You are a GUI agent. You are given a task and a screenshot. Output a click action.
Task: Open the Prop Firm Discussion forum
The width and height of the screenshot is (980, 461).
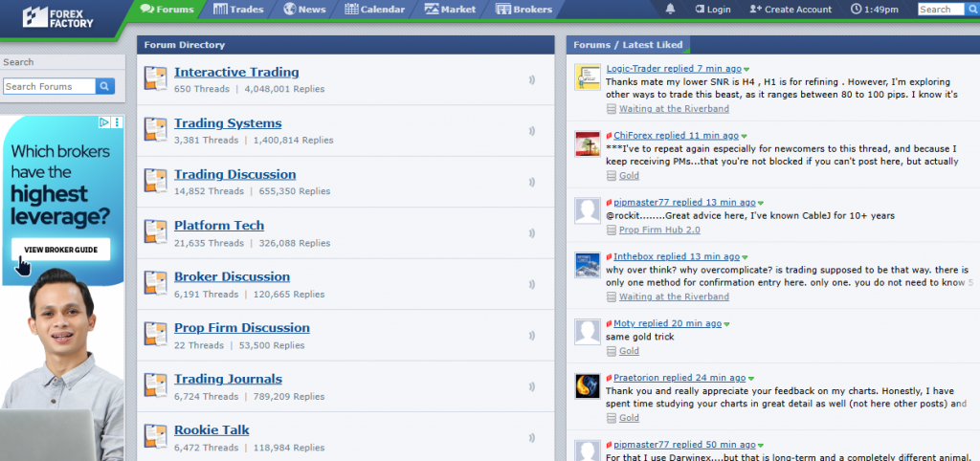(x=241, y=327)
